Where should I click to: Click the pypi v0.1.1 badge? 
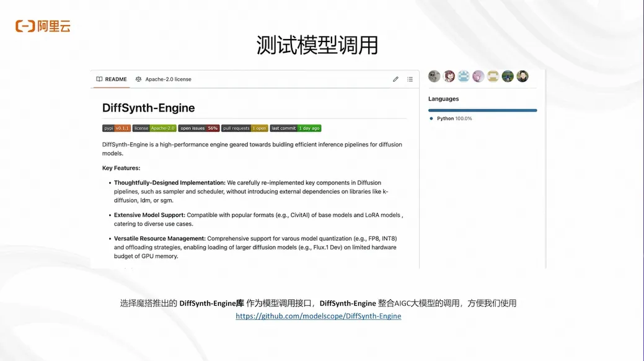(x=117, y=128)
